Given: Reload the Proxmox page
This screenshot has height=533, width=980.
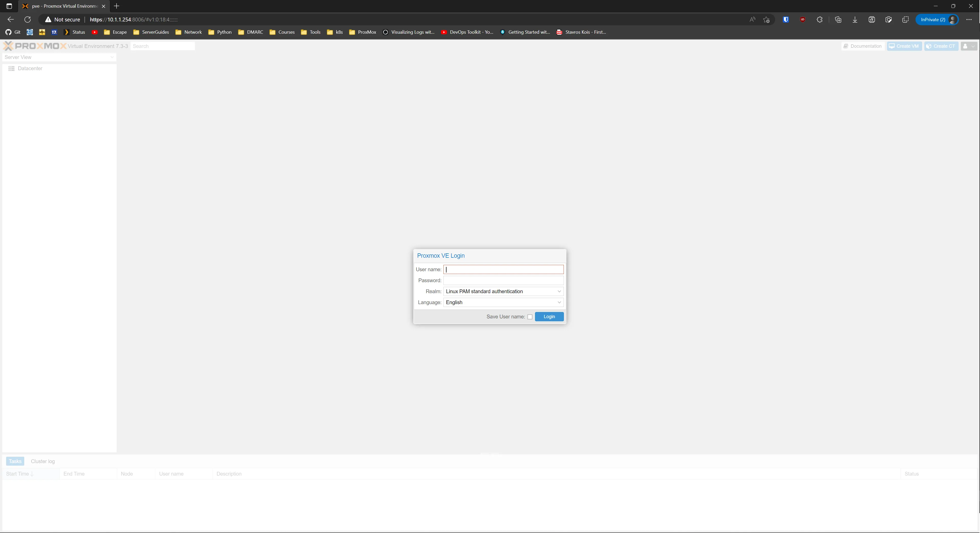Looking at the screenshot, I should coord(27,19).
